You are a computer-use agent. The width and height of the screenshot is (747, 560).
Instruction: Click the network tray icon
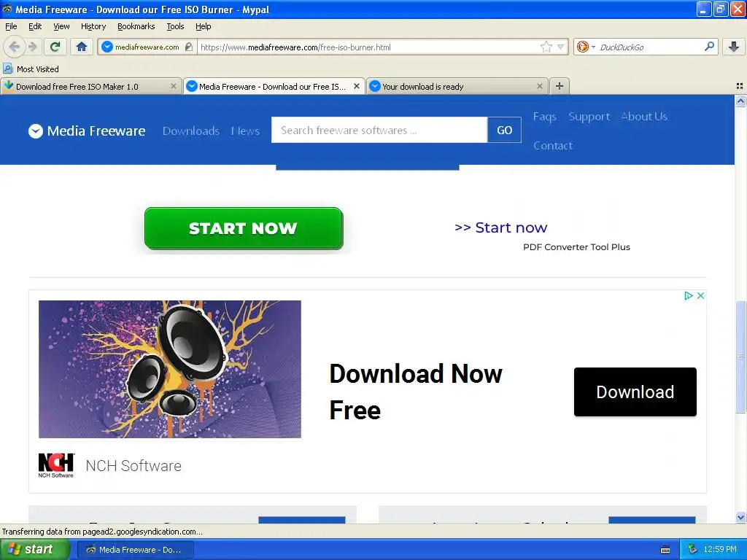point(692,550)
